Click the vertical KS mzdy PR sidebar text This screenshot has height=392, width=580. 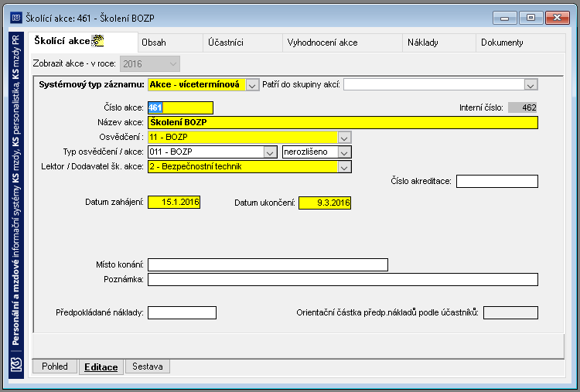16,191
